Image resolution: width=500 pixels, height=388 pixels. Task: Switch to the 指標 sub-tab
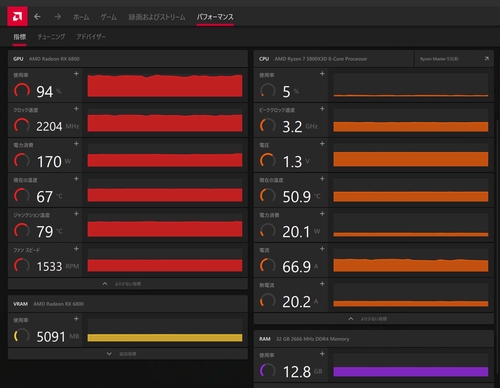[20, 37]
